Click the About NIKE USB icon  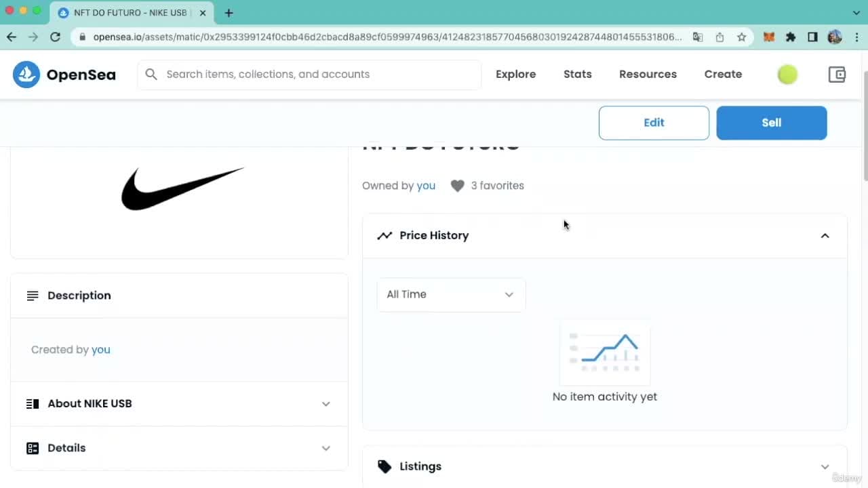(33, 404)
